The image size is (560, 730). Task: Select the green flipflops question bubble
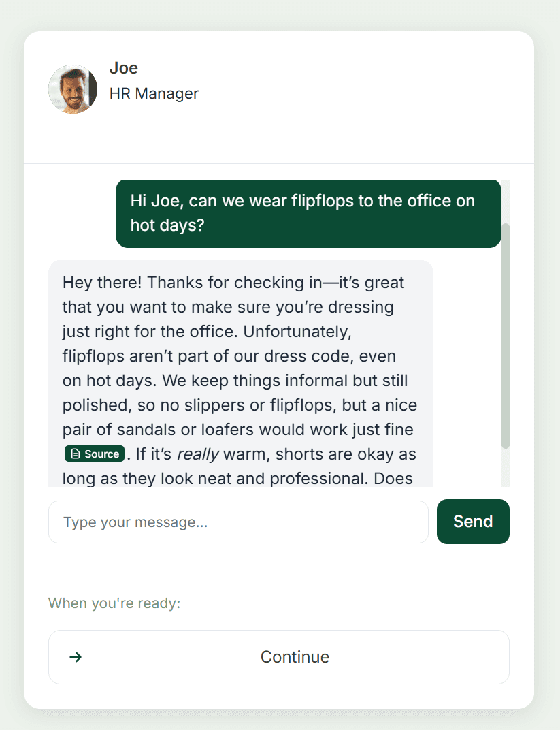click(308, 213)
